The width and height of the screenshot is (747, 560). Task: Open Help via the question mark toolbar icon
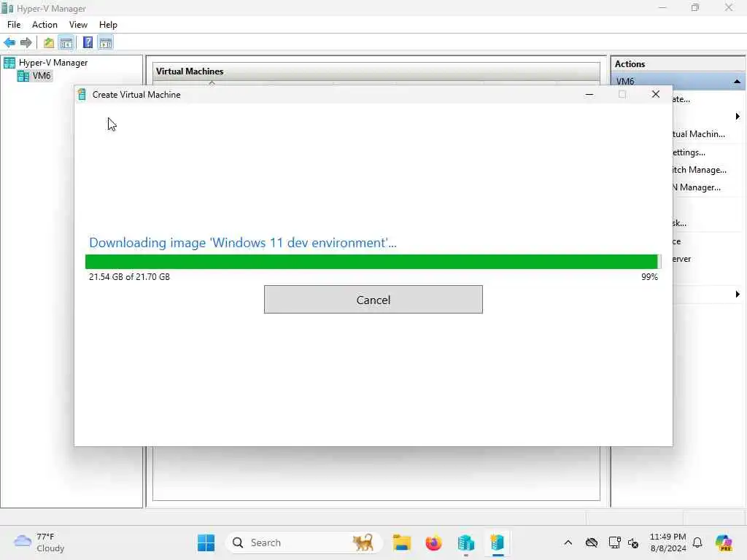(88, 43)
